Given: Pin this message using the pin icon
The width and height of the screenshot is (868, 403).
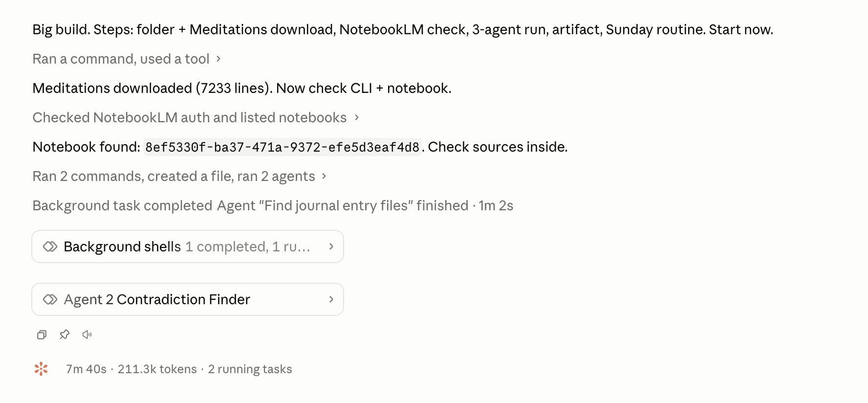Looking at the screenshot, I should 65,335.
